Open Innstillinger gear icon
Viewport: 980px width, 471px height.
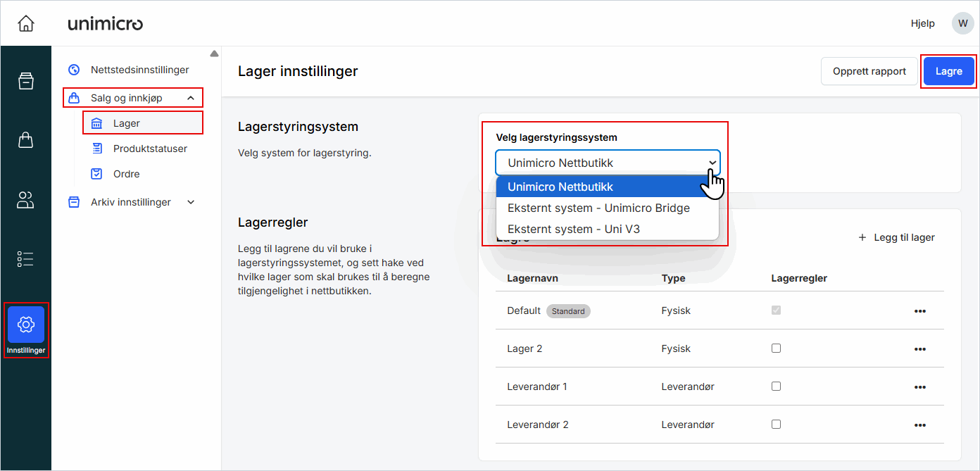tap(26, 325)
